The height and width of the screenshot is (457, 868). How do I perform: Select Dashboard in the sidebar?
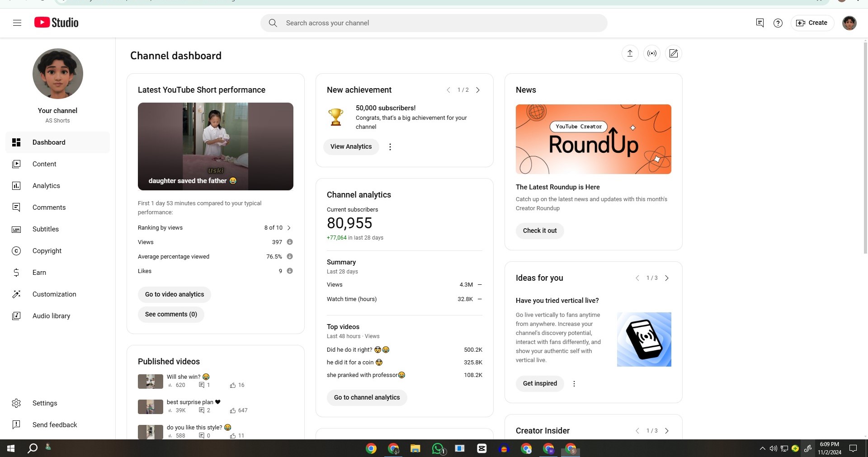click(58, 142)
